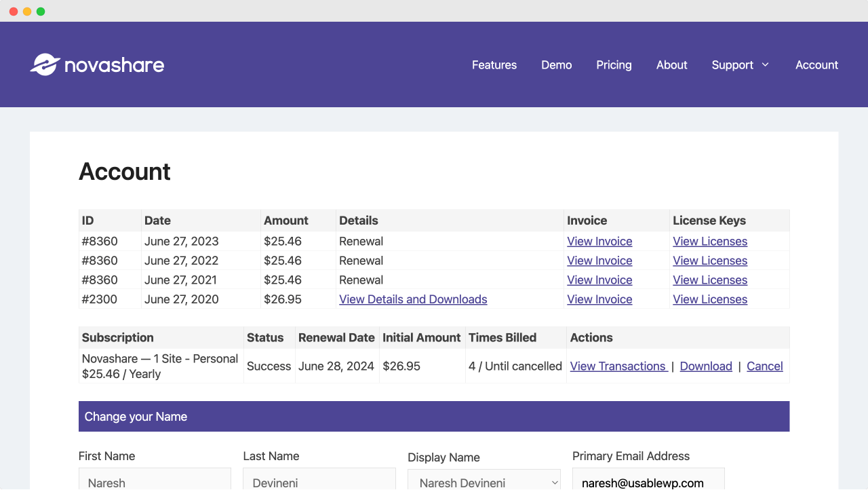This screenshot has width=868, height=490.
Task: Open the About page
Action: (672, 65)
